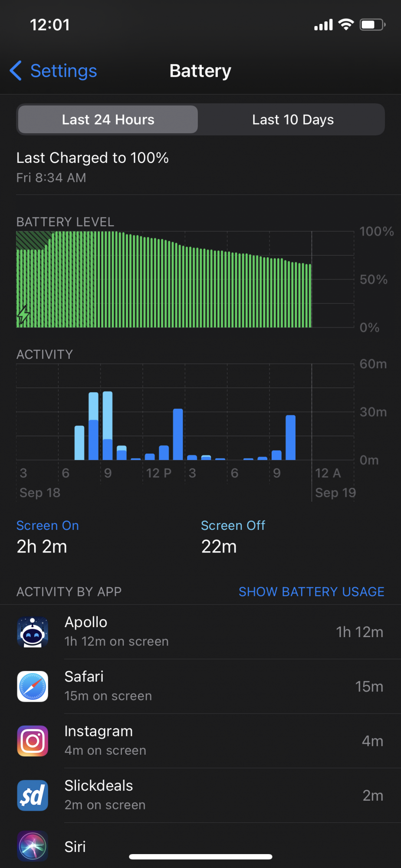Tap the home indicator bar
This screenshot has width=401, height=868.
[200, 857]
